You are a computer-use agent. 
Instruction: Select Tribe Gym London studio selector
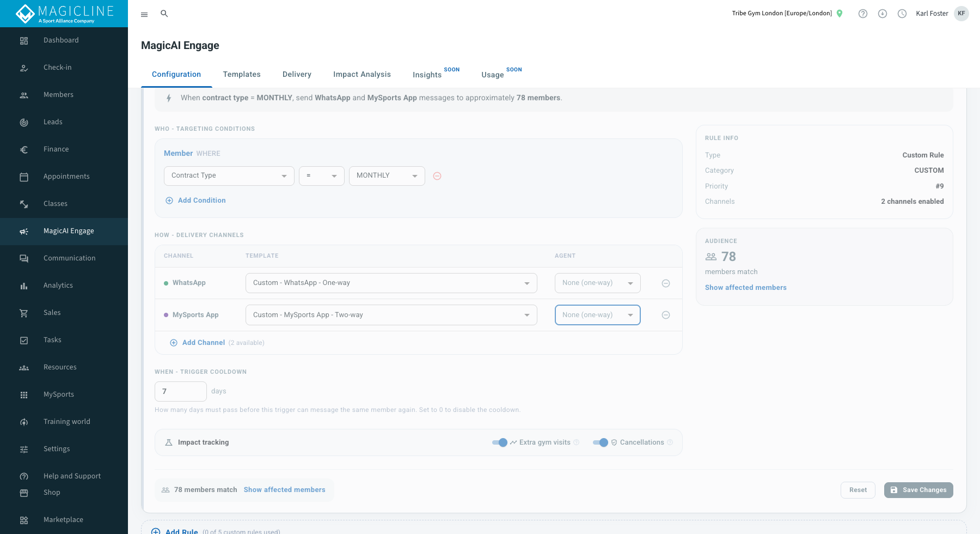[782, 14]
